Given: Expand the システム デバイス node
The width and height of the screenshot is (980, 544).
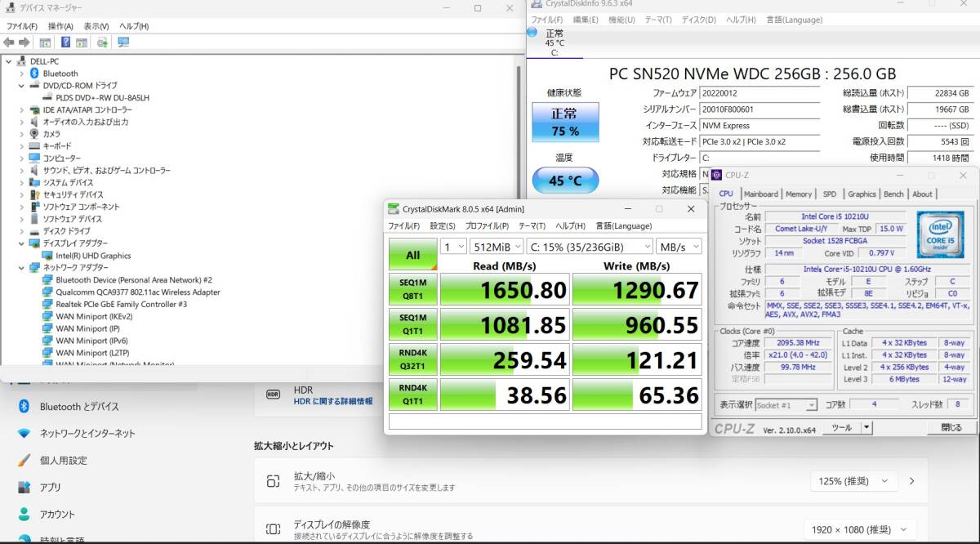Looking at the screenshot, I should pos(22,183).
